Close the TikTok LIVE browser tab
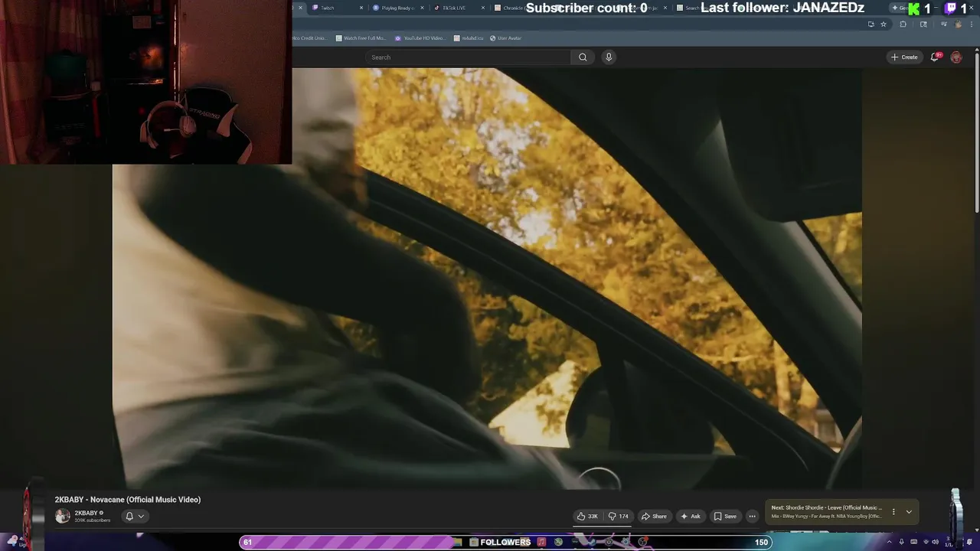980x551 pixels. tap(482, 8)
